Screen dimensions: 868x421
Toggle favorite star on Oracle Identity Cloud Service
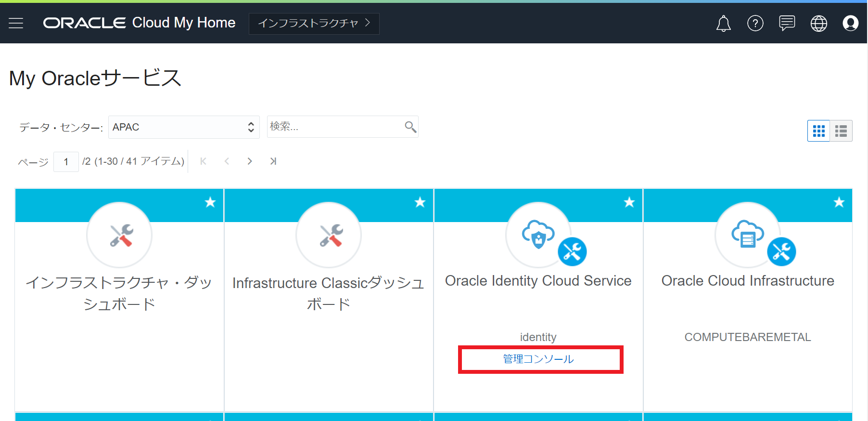(629, 202)
